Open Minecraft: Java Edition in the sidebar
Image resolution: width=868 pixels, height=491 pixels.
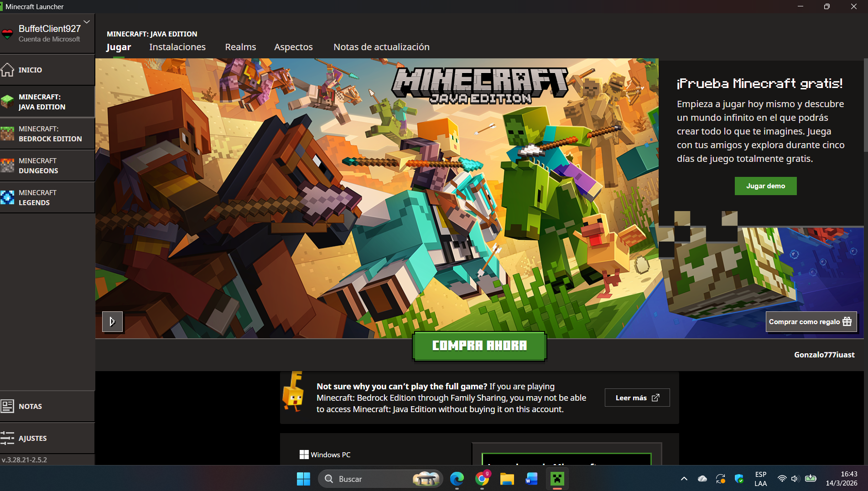tap(47, 102)
